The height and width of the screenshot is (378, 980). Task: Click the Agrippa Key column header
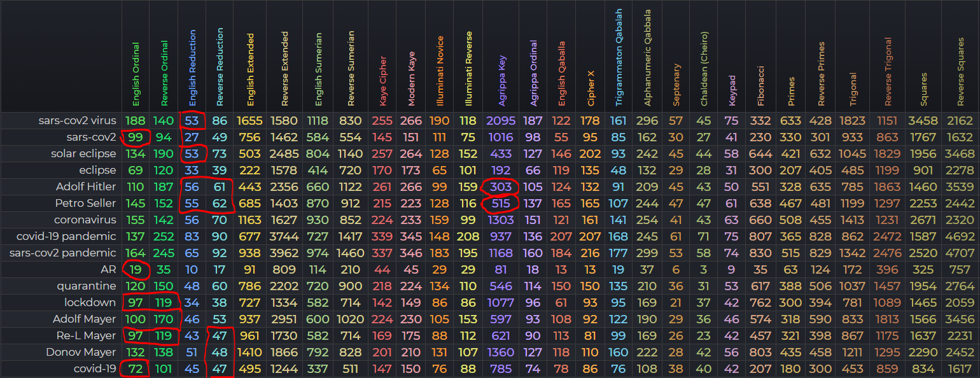coord(503,81)
